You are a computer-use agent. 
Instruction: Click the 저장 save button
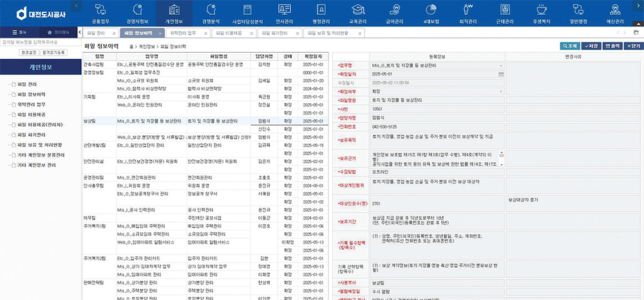click(591, 46)
